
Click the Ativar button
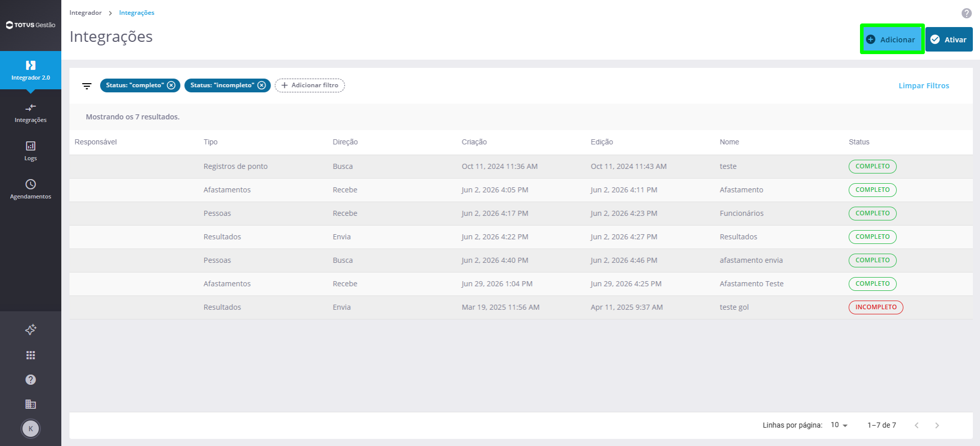(x=949, y=39)
